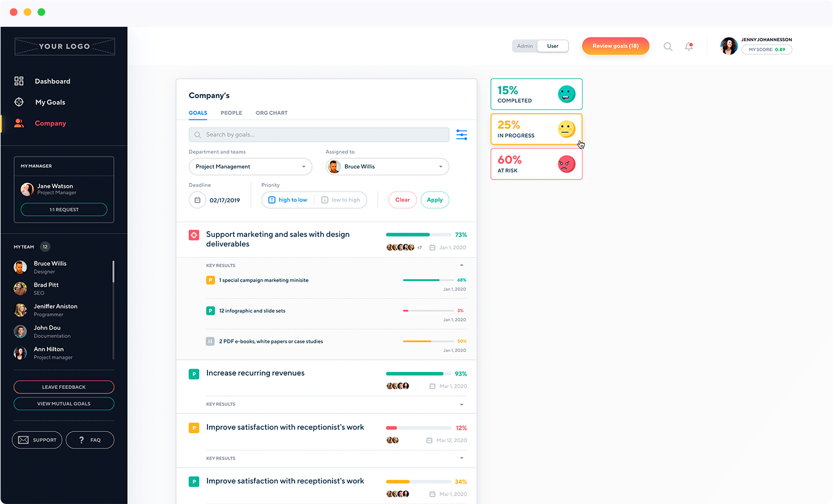Click Ann Hilton's avatar in My Team
The width and height of the screenshot is (833, 504).
[x=21, y=353]
